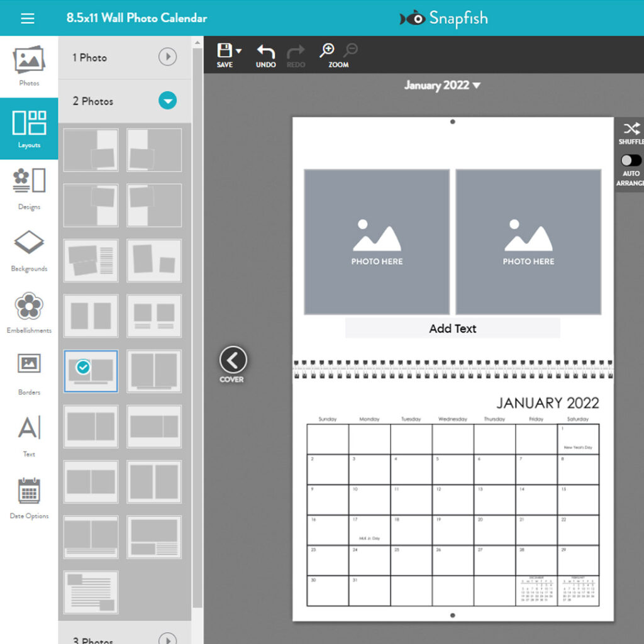Viewport: 644px width, 644px height.
Task: Open the Backgrounds panel
Action: (29, 250)
